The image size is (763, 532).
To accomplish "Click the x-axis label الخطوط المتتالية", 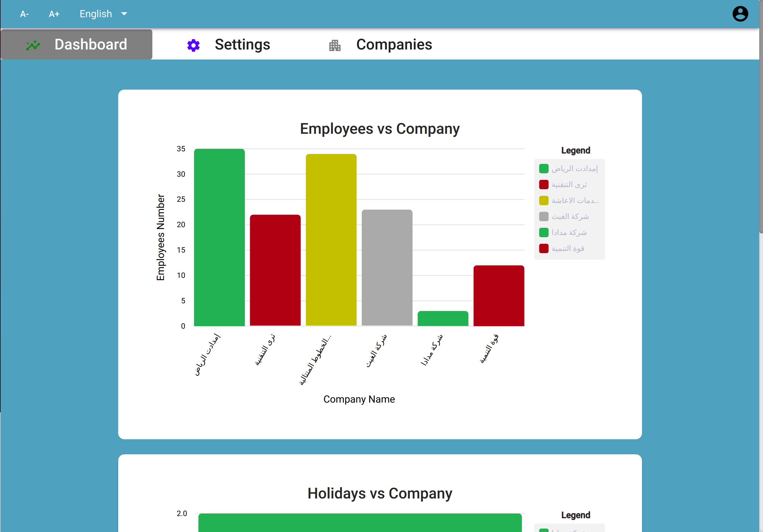I will (x=315, y=360).
